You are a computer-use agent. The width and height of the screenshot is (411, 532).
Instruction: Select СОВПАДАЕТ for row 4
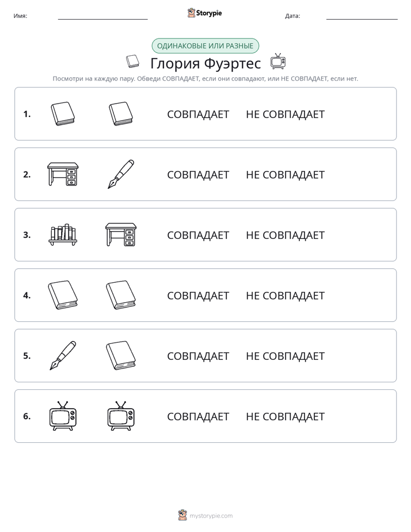tap(198, 295)
